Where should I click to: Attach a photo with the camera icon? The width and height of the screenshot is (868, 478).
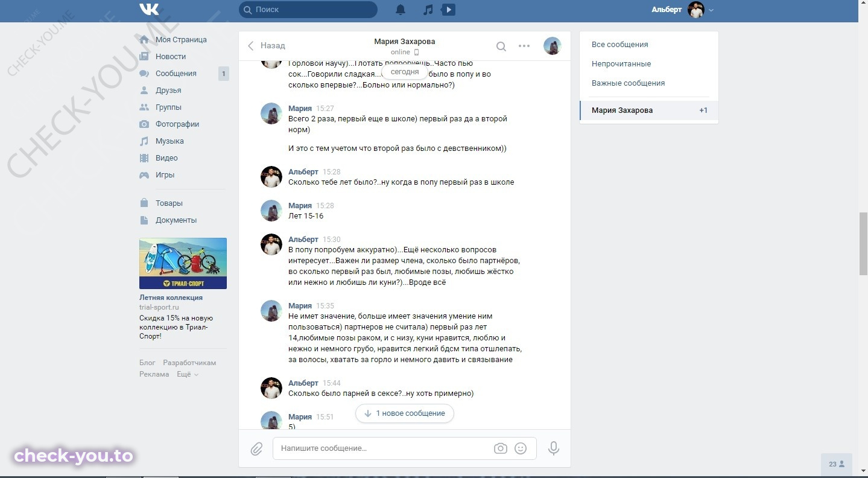point(500,448)
